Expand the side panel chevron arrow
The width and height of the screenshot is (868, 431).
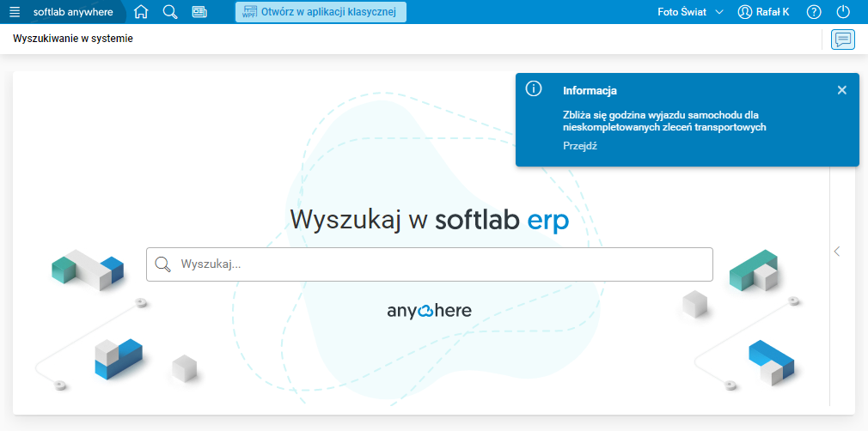coord(837,252)
